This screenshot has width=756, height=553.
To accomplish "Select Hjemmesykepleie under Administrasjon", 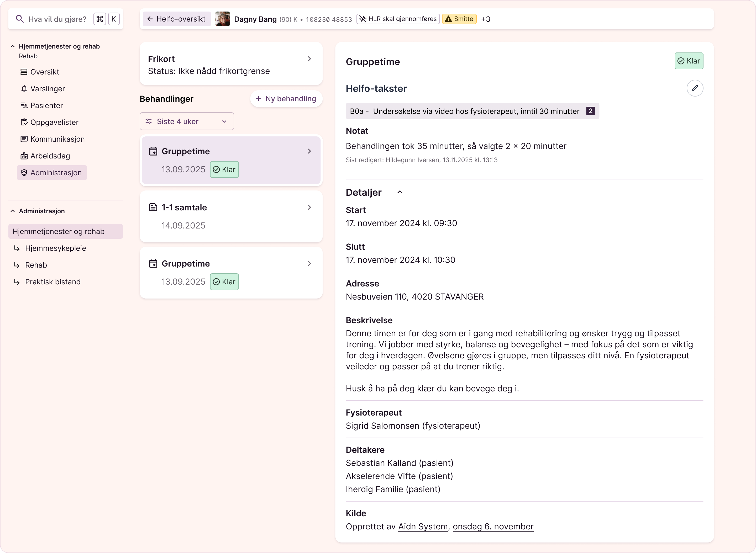I will [x=55, y=248].
